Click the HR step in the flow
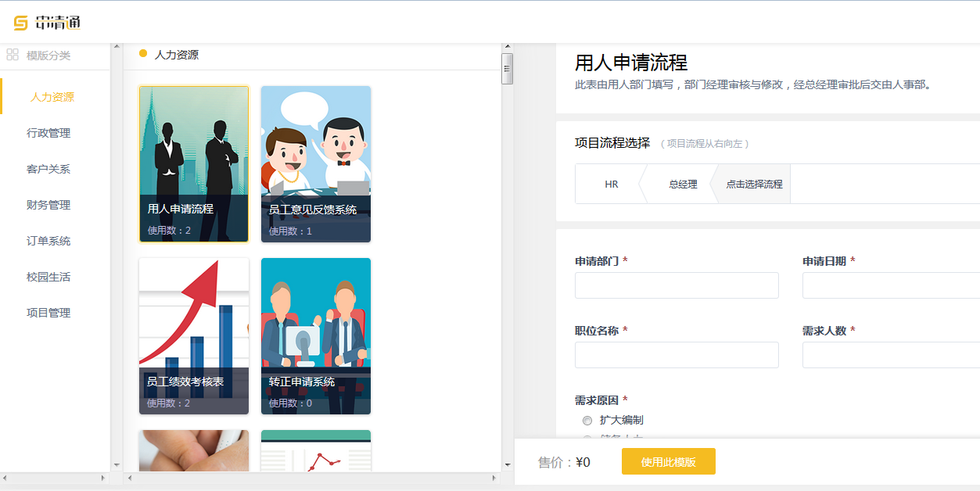 tap(611, 184)
